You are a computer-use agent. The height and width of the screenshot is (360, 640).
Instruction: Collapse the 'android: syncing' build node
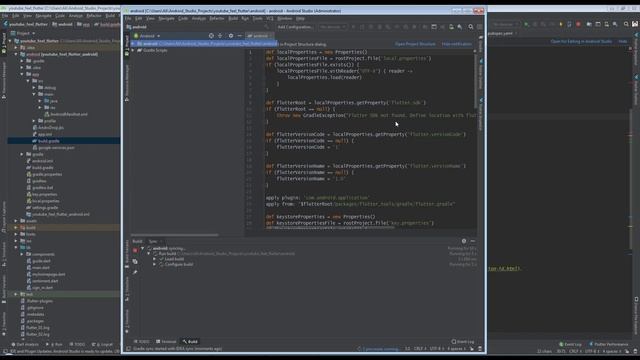pyautogui.click(x=142, y=248)
